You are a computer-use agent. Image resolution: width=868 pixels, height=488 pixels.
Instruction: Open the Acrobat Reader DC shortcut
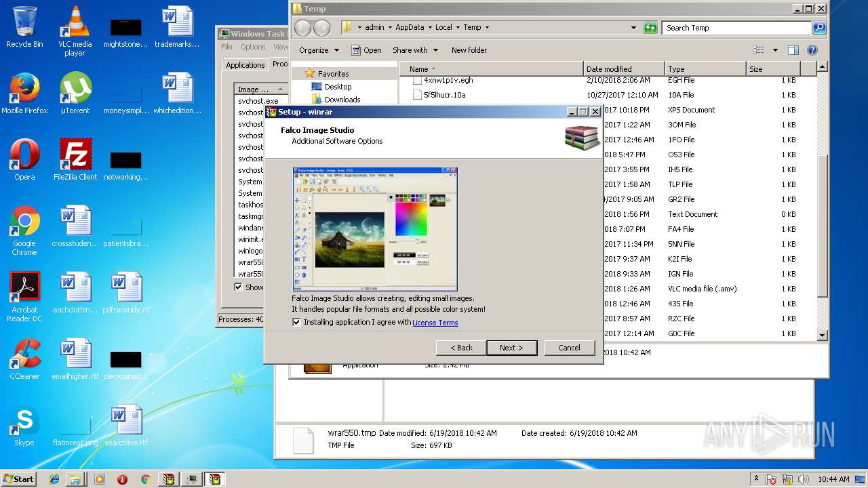[x=24, y=298]
